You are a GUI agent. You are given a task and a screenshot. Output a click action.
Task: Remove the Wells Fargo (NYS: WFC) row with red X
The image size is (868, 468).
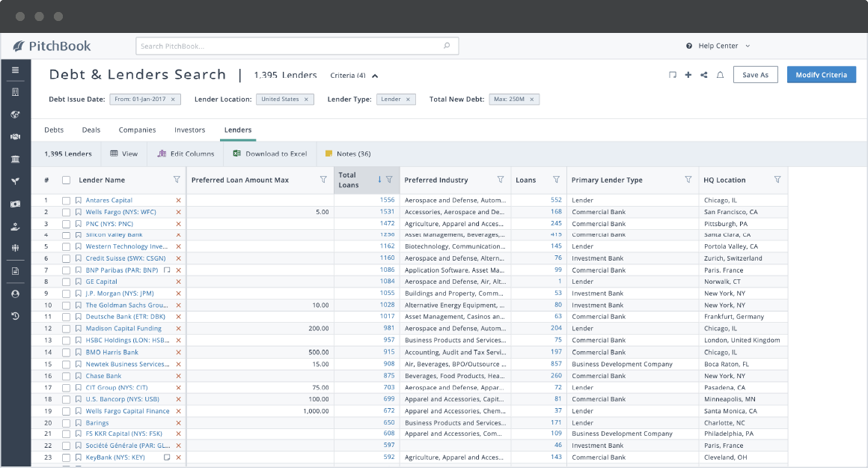coord(178,212)
